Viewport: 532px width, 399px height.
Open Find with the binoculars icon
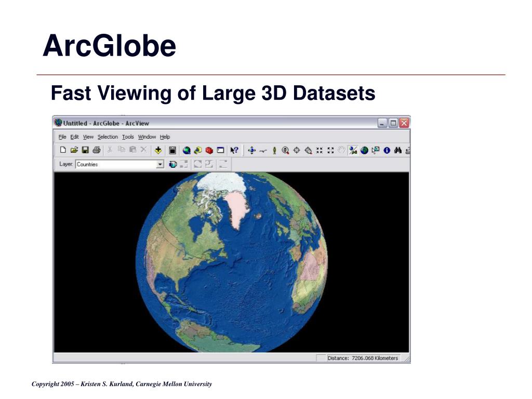pyautogui.click(x=398, y=150)
